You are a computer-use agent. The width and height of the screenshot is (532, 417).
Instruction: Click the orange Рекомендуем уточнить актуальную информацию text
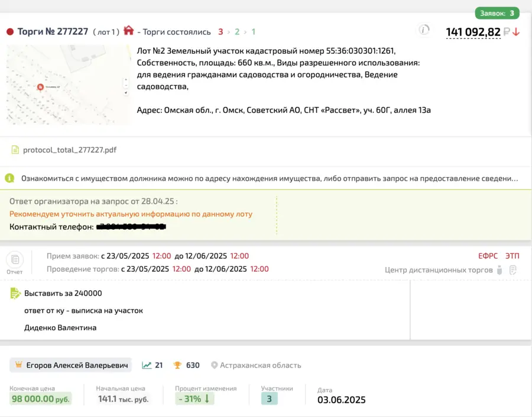click(131, 214)
